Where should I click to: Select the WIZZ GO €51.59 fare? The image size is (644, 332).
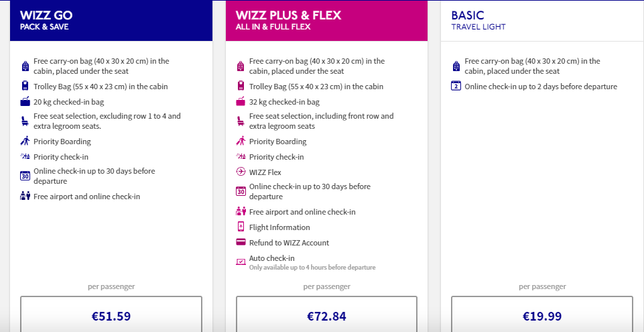tap(111, 314)
